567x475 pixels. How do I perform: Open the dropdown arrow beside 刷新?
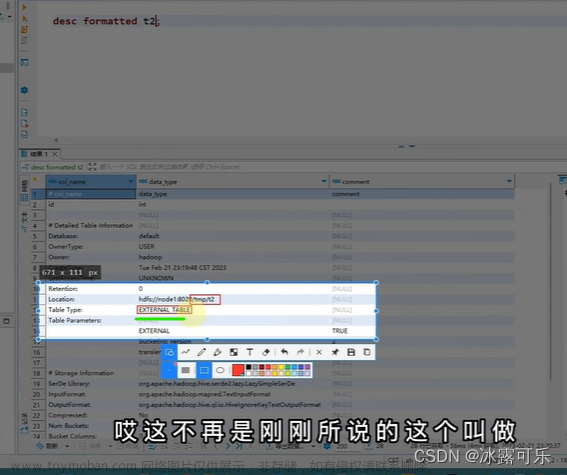pos(67,446)
